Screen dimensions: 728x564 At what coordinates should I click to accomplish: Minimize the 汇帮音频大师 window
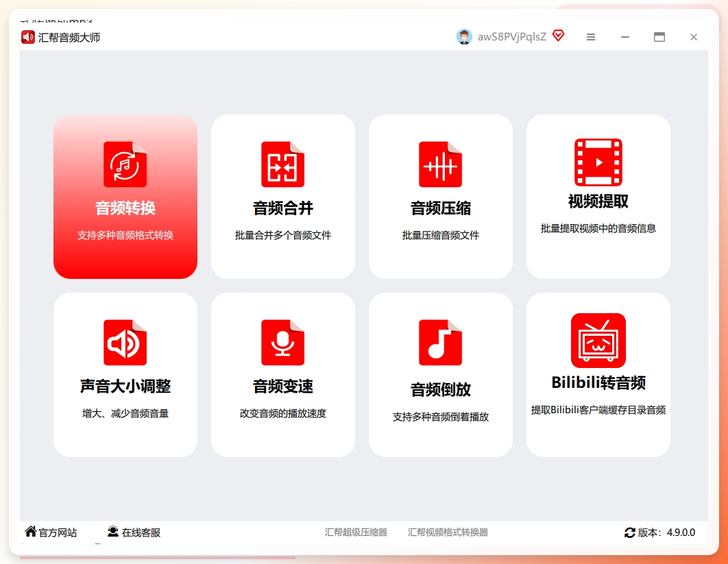[625, 37]
